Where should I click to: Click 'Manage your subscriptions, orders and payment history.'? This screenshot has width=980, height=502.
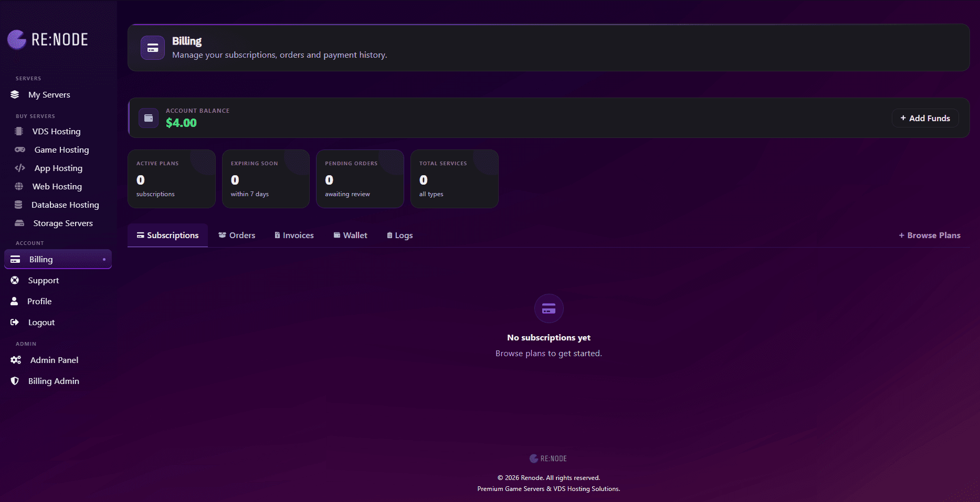(x=280, y=55)
